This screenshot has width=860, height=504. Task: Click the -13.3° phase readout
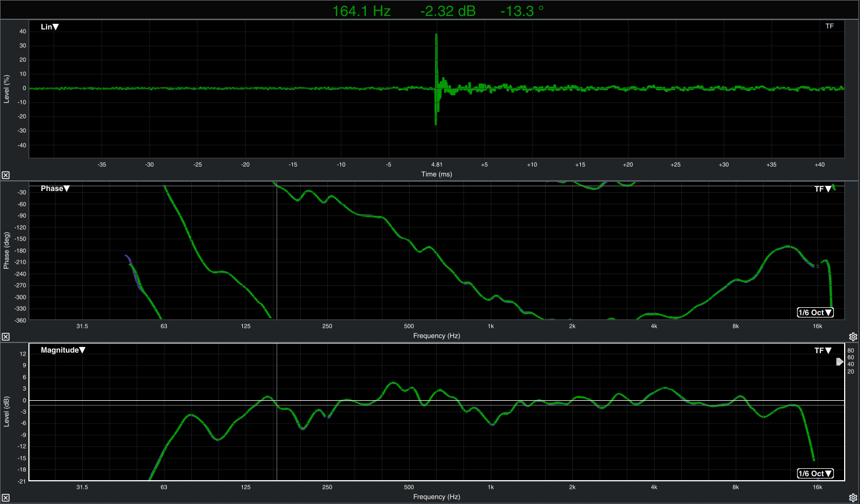point(521,11)
